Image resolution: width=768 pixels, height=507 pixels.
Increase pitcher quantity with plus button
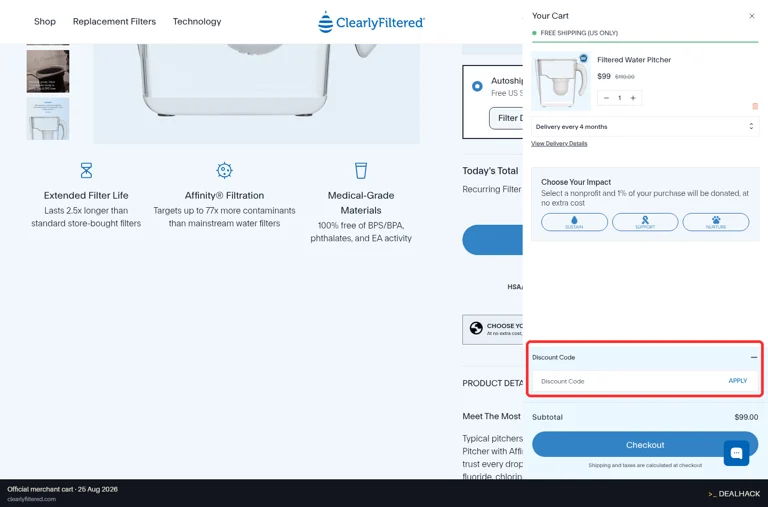pos(633,98)
